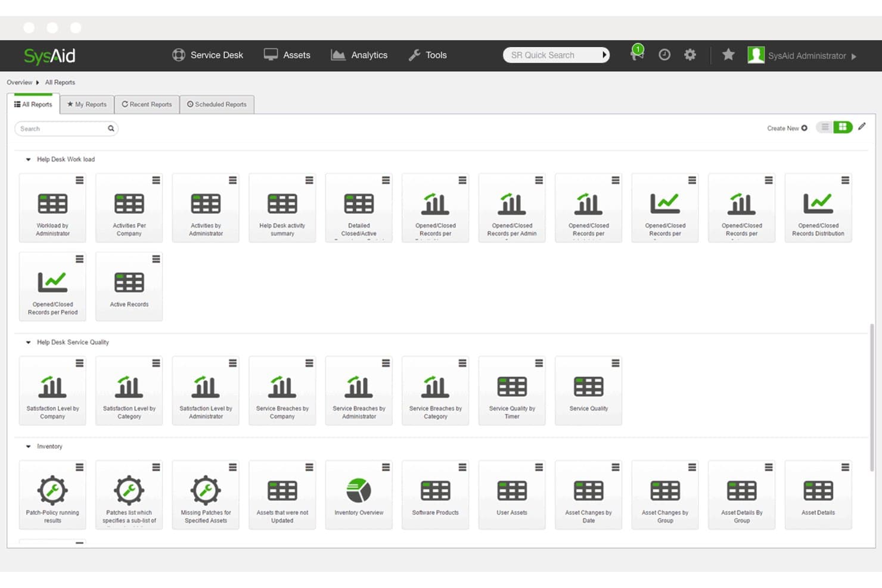Switch to the Scheduled Reports tab

pos(217,104)
